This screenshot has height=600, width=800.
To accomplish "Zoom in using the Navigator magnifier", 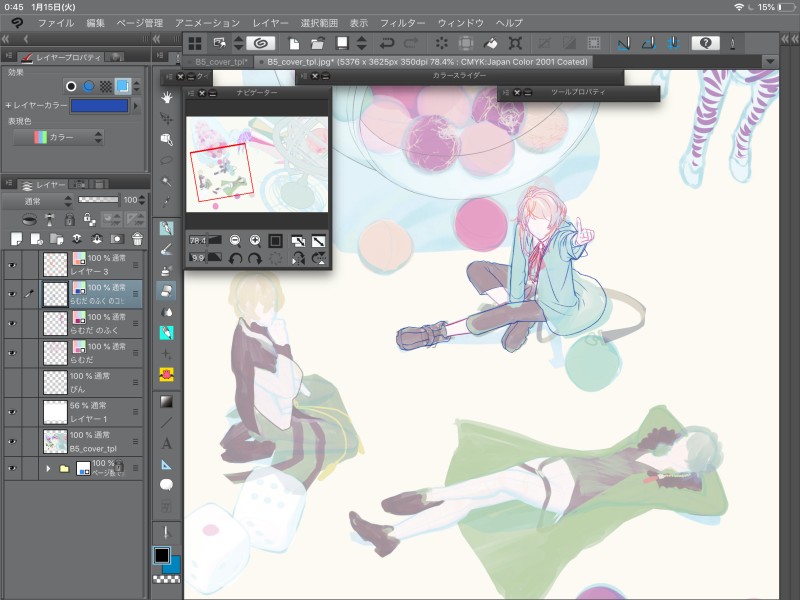I will pyautogui.click(x=256, y=240).
